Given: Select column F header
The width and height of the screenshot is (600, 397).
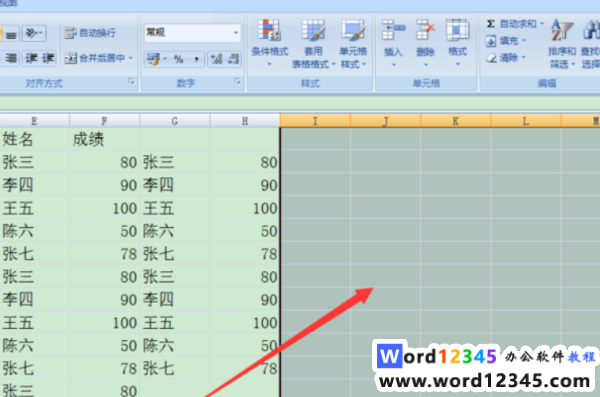Looking at the screenshot, I should click(104, 121).
